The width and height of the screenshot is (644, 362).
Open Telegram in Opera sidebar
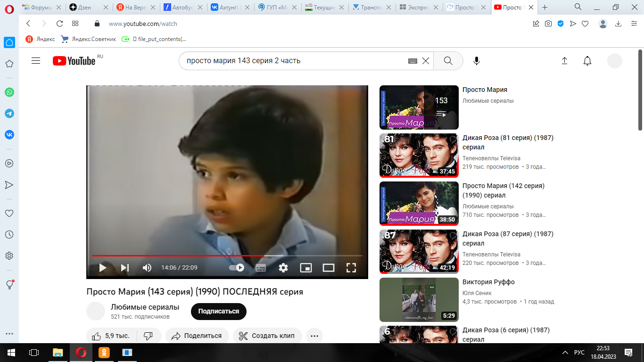(9, 114)
